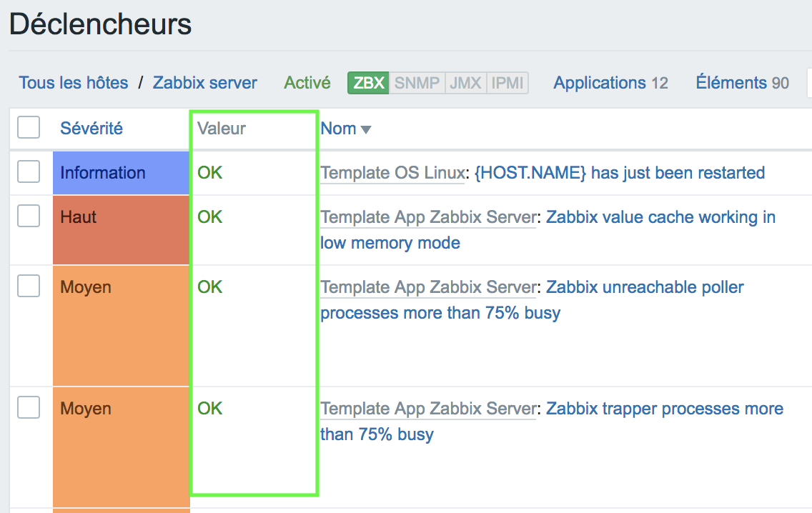Screen dimensions: 812x513
Task: Open the Tous les hôtes breadcrumb link
Action: [x=74, y=83]
